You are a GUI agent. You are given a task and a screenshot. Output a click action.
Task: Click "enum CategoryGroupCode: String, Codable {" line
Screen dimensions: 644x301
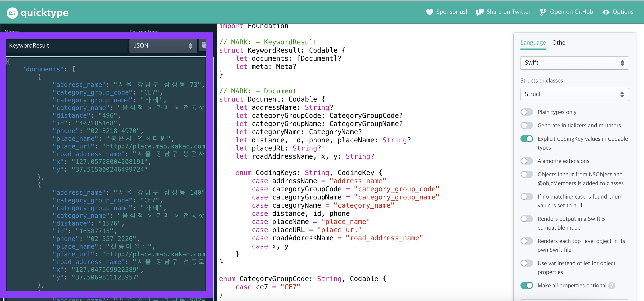click(x=303, y=279)
